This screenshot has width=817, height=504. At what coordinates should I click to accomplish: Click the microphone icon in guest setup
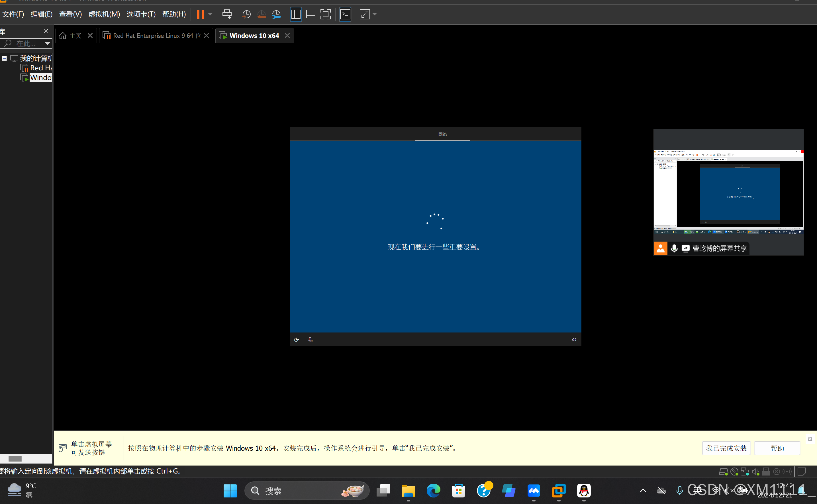[310, 340]
